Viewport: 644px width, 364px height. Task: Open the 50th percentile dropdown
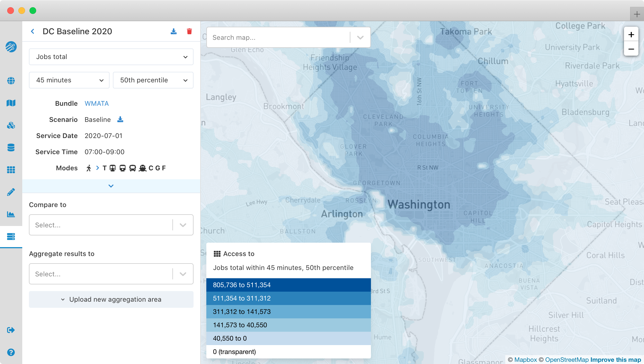click(153, 80)
